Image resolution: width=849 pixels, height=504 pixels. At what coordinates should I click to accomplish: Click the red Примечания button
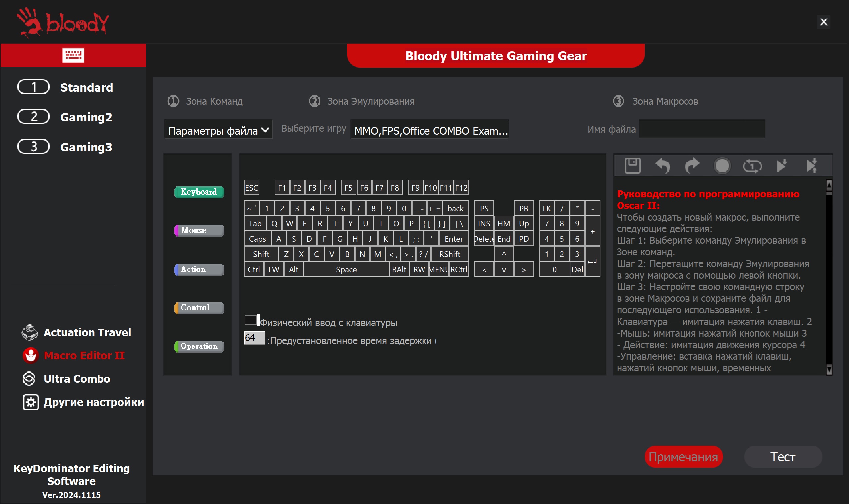pos(683,457)
